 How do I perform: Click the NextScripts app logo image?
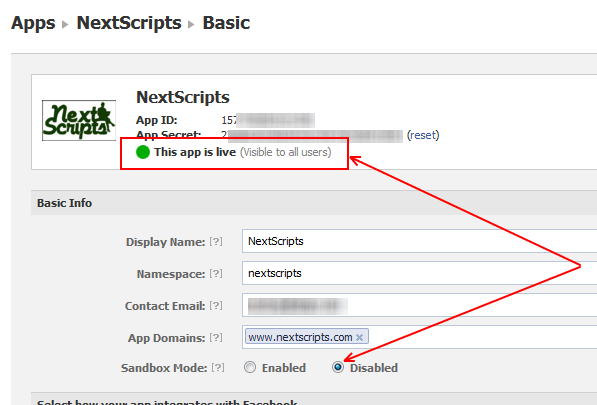[x=79, y=121]
